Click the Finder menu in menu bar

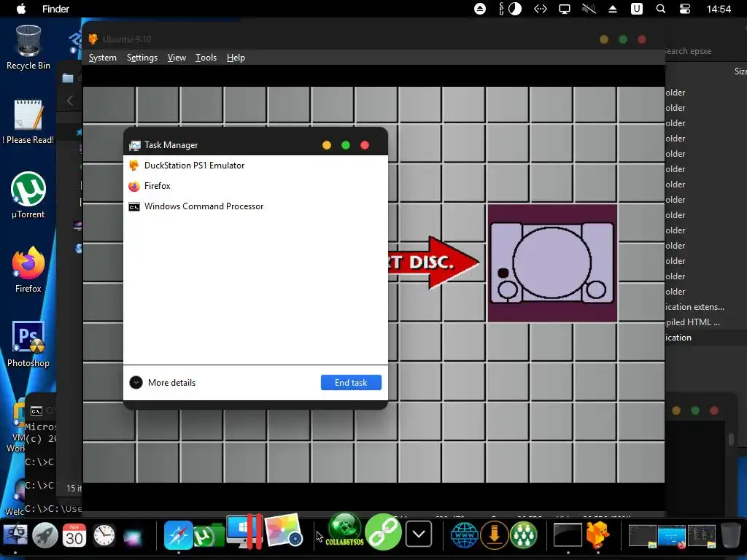coord(55,9)
